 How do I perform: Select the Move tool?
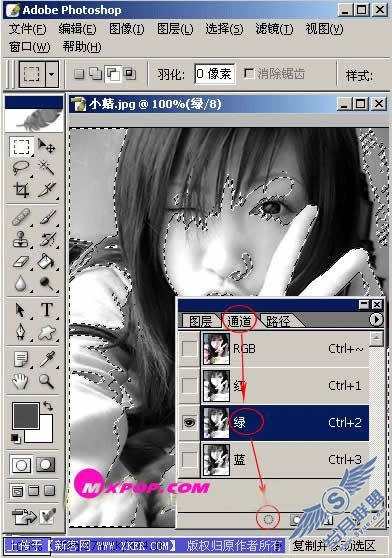tap(47, 146)
